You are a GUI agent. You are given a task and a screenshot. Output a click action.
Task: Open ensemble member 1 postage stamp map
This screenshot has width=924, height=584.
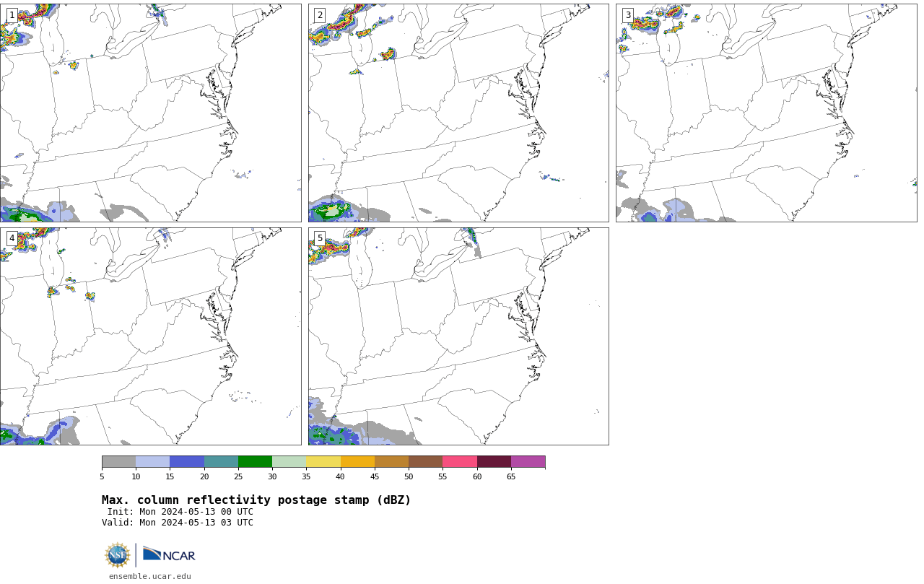(151, 113)
